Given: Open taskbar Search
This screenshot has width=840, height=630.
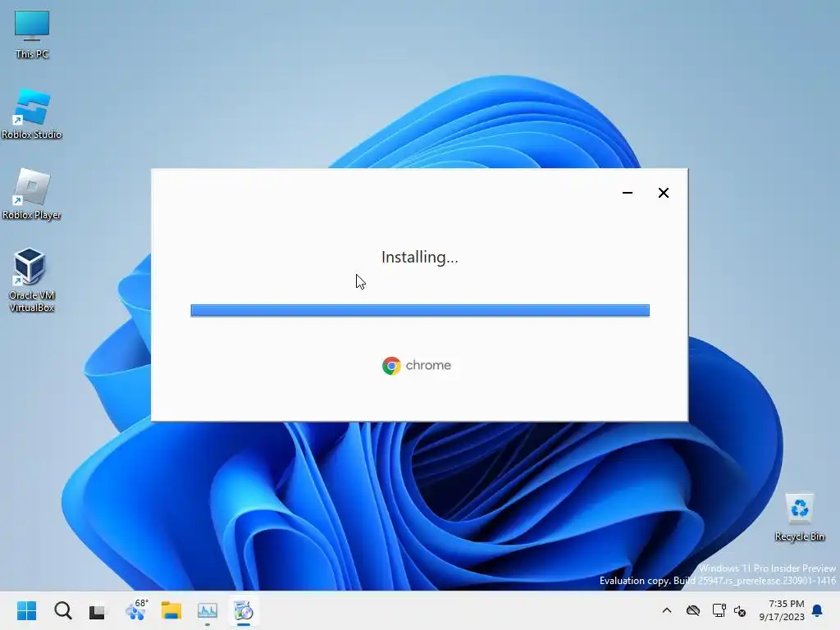Looking at the screenshot, I should pyautogui.click(x=62, y=610).
